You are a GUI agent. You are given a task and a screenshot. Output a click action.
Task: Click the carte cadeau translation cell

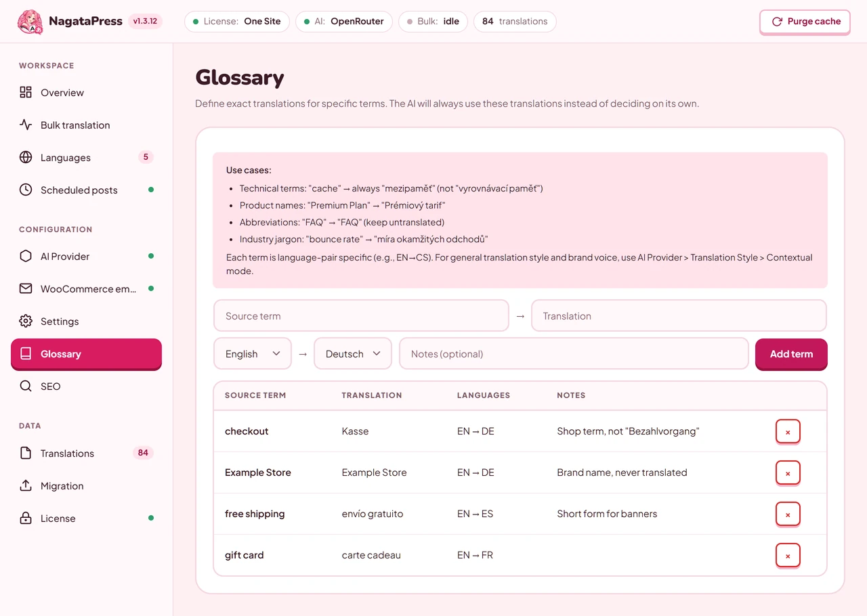[x=371, y=555]
